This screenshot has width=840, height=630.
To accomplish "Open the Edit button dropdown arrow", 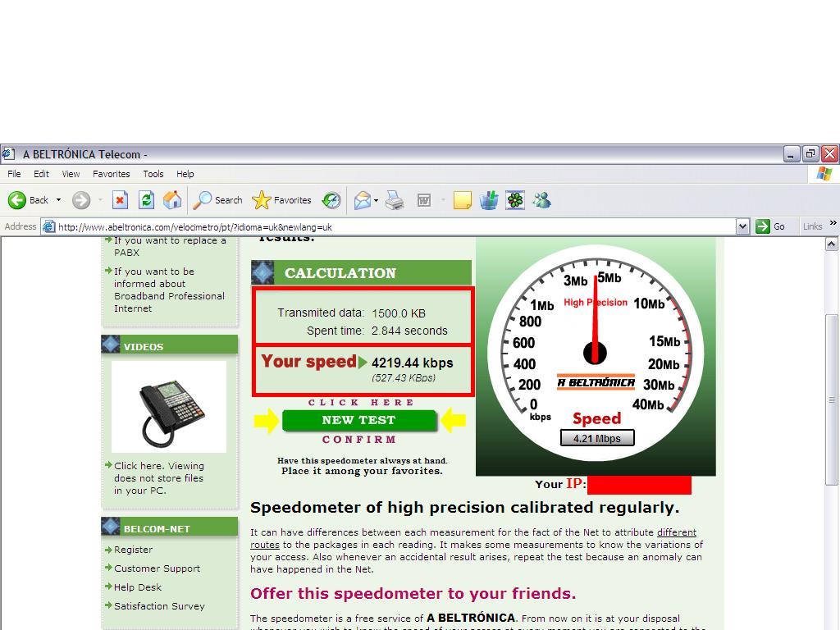I will click(442, 200).
